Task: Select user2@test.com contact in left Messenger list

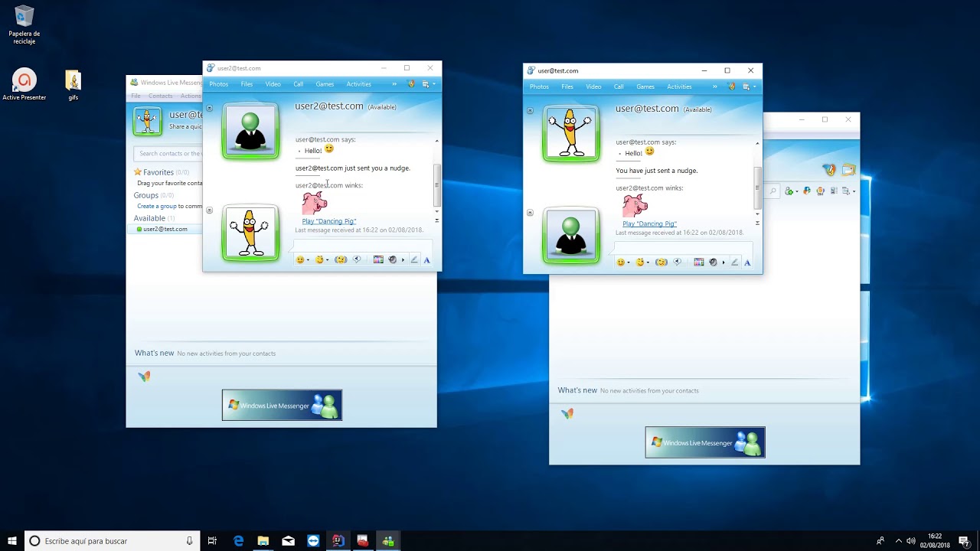Action: point(165,229)
